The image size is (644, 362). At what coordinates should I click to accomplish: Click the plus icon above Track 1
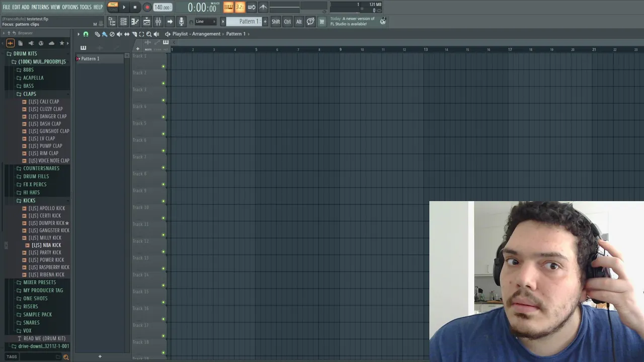(x=137, y=49)
